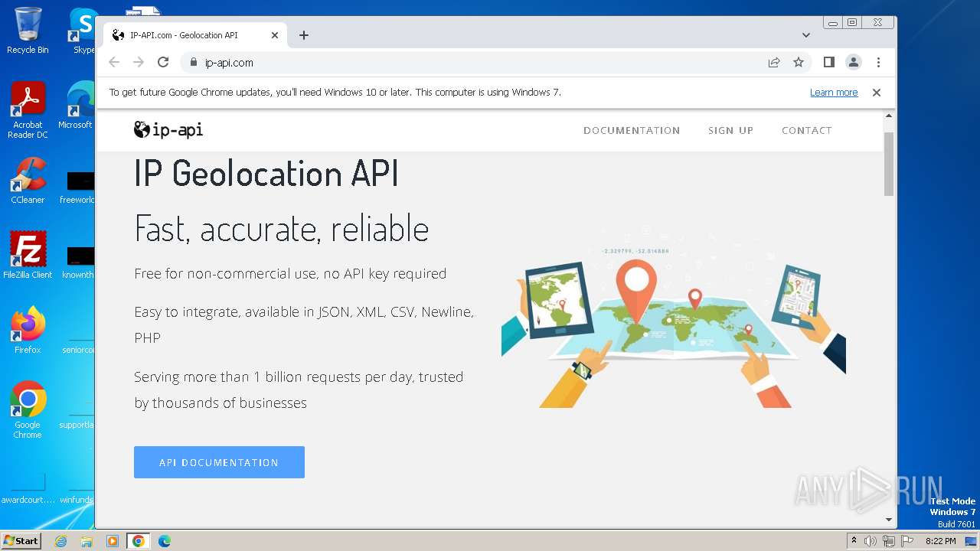The width and height of the screenshot is (980, 551).
Task: Select Chrome in the taskbar
Action: 138,541
